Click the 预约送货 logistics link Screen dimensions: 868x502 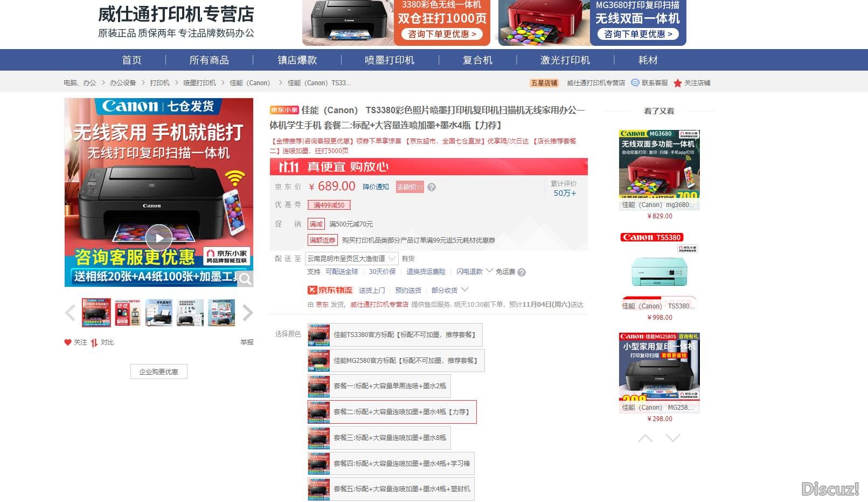coord(408,290)
